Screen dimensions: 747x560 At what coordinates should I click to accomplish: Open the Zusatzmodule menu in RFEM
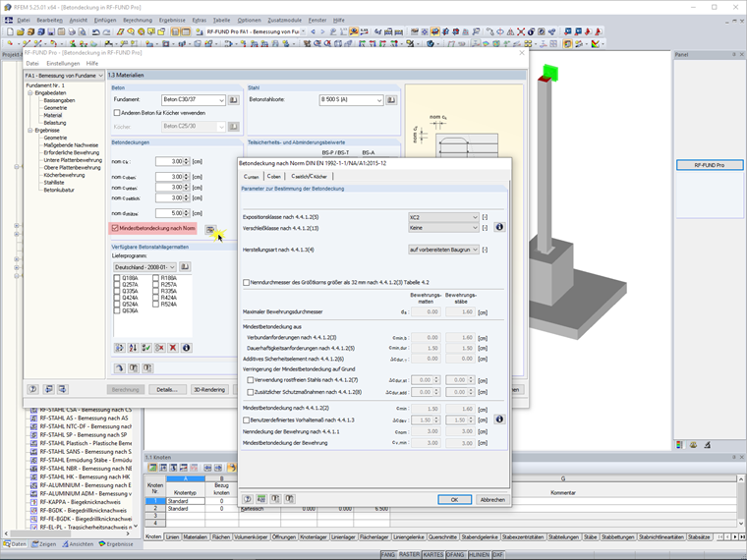coord(284,20)
